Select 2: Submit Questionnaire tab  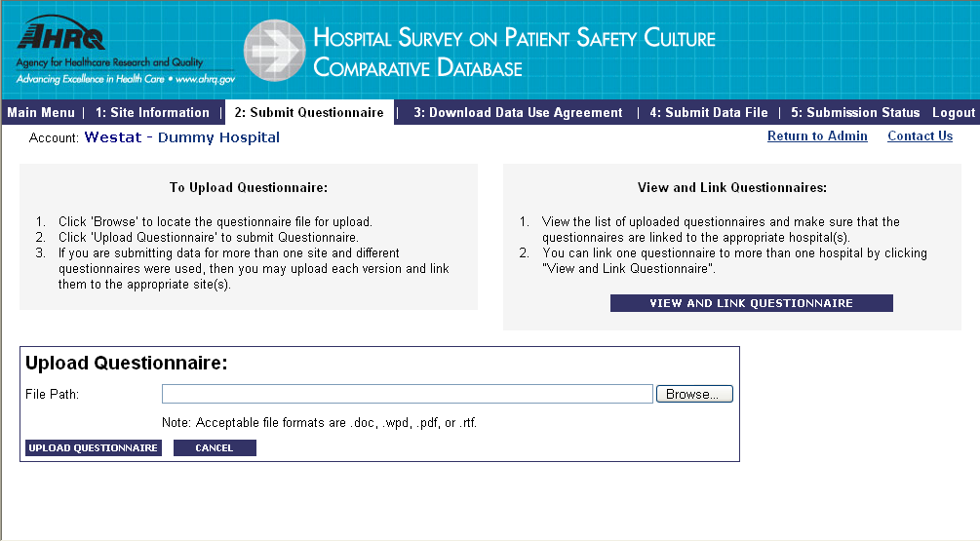tap(309, 113)
